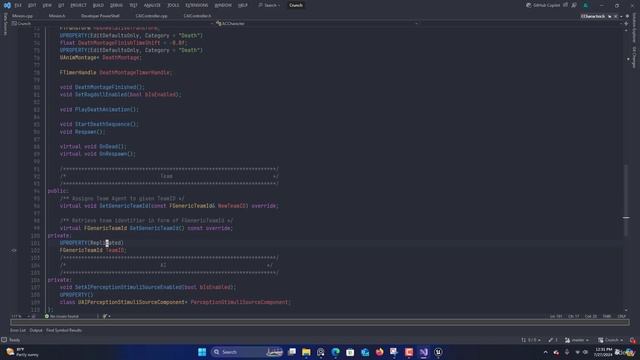
Task: Click the horizontal scrollbar at editor bottom
Action: (320, 322)
